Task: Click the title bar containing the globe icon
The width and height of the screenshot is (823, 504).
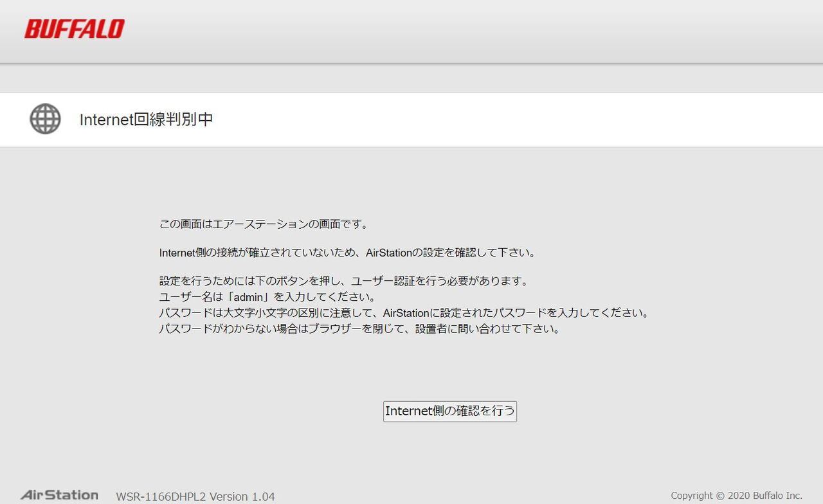Action: pos(411,120)
